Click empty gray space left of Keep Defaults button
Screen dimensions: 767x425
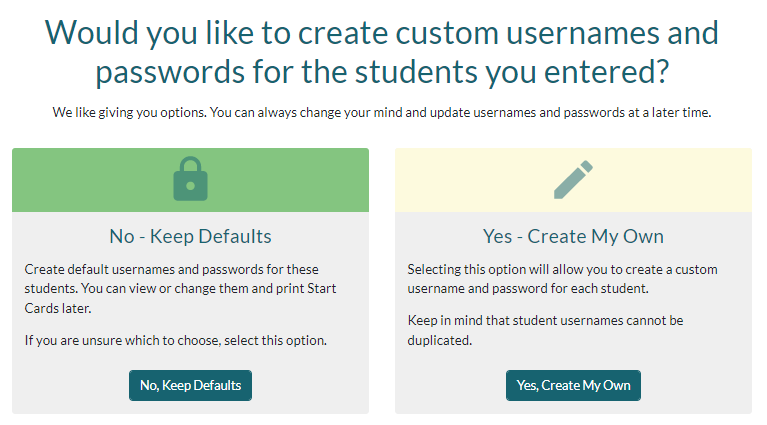point(70,385)
